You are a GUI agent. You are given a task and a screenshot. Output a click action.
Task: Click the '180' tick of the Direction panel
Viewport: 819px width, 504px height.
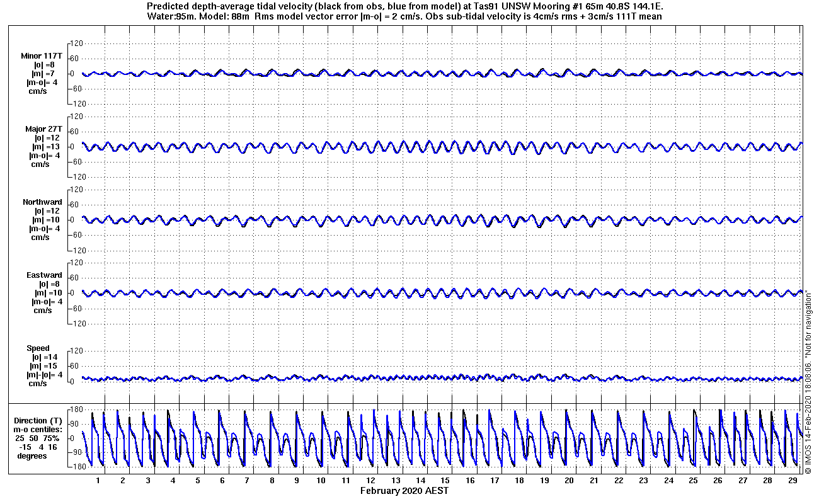[x=76, y=410]
